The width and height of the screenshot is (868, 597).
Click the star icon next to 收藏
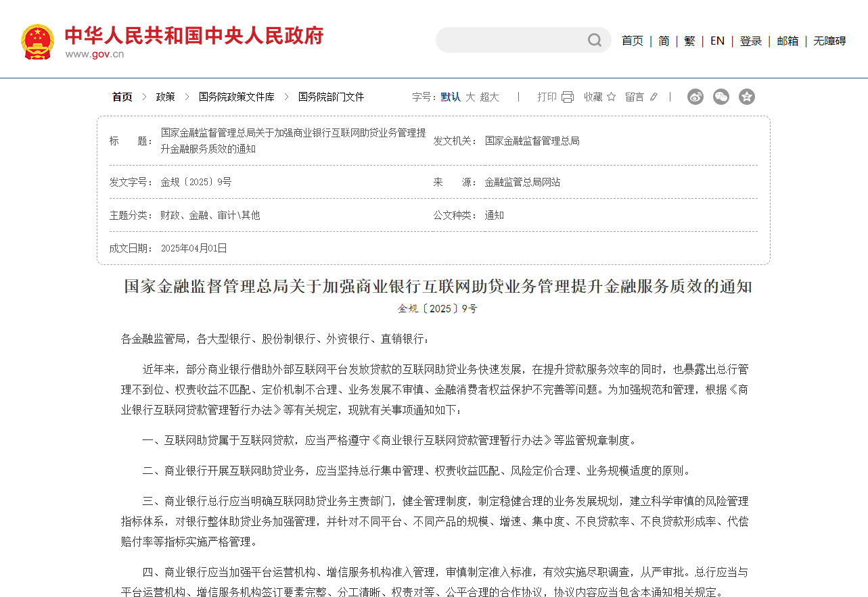611,97
